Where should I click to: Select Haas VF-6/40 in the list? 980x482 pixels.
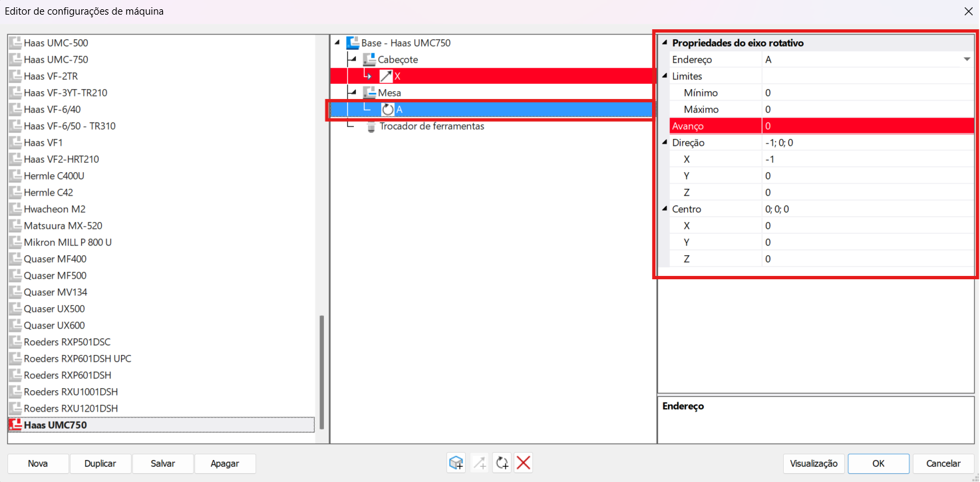click(53, 110)
